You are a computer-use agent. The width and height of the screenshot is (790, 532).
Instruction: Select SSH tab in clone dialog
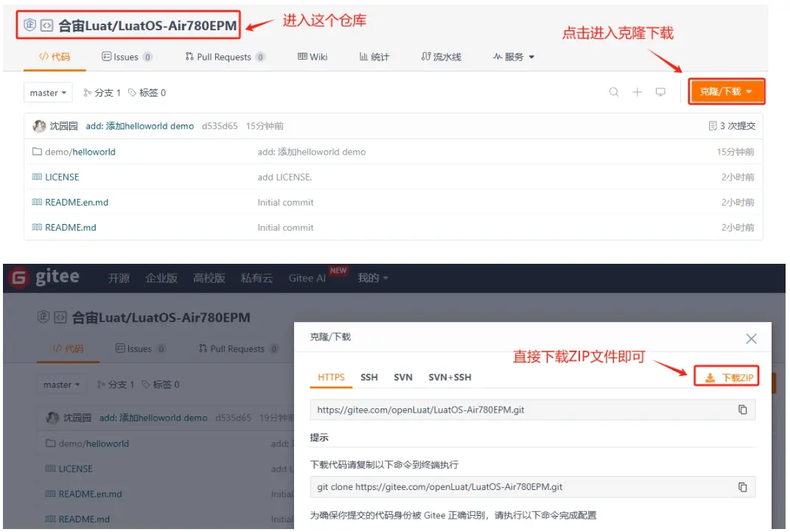368,377
